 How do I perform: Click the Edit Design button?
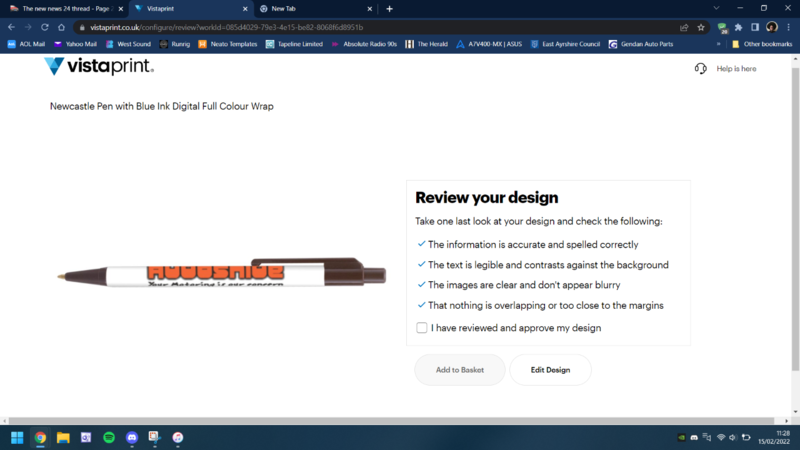(x=550, y=370)
